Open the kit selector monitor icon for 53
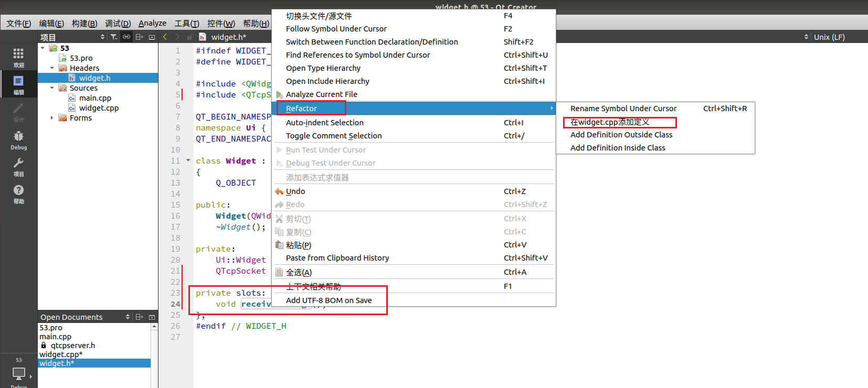The image size is (868, 388). (x=19, y=373)
